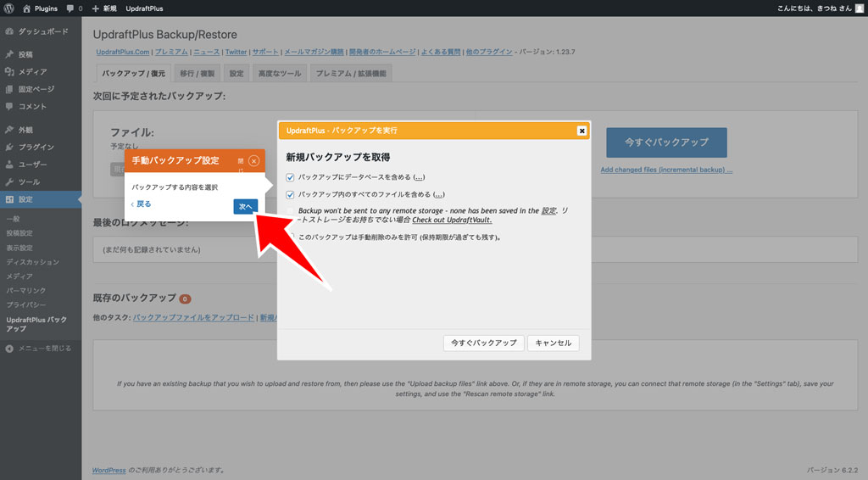Toggle データベースを含める checkbox

(290, 177)
